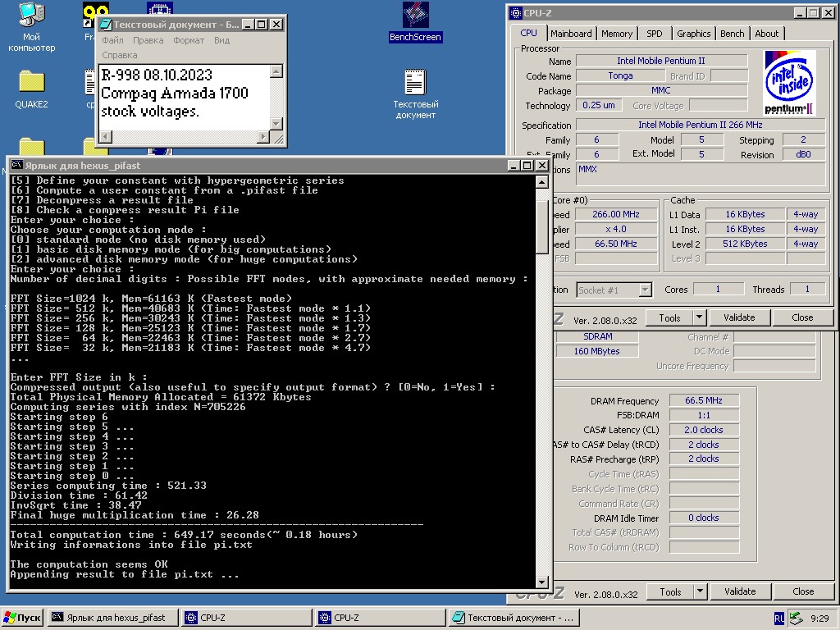Expand the Tools dropdown arrow in the front CPU-Z window
The width and height of the screenshot is (840, 630).
point(699,317)
